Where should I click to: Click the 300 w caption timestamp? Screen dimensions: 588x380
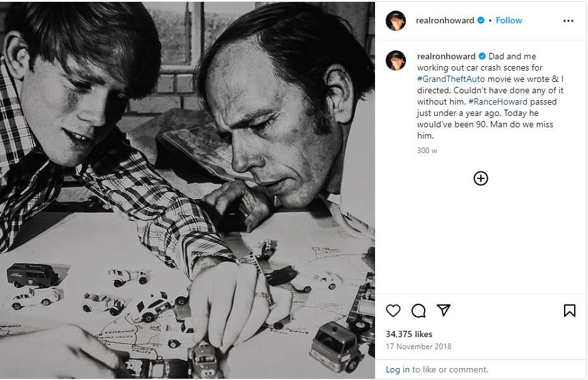point(427,151)
